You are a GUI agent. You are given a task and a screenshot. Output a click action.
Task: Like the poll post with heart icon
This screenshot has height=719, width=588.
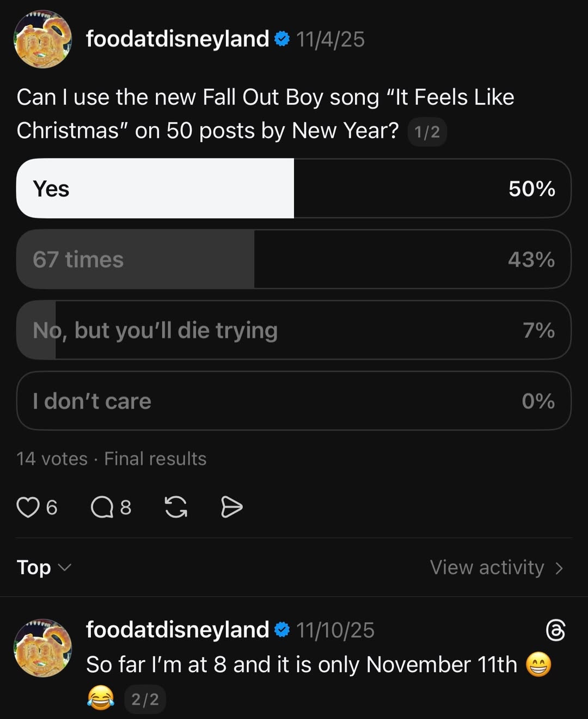(28, 507)
